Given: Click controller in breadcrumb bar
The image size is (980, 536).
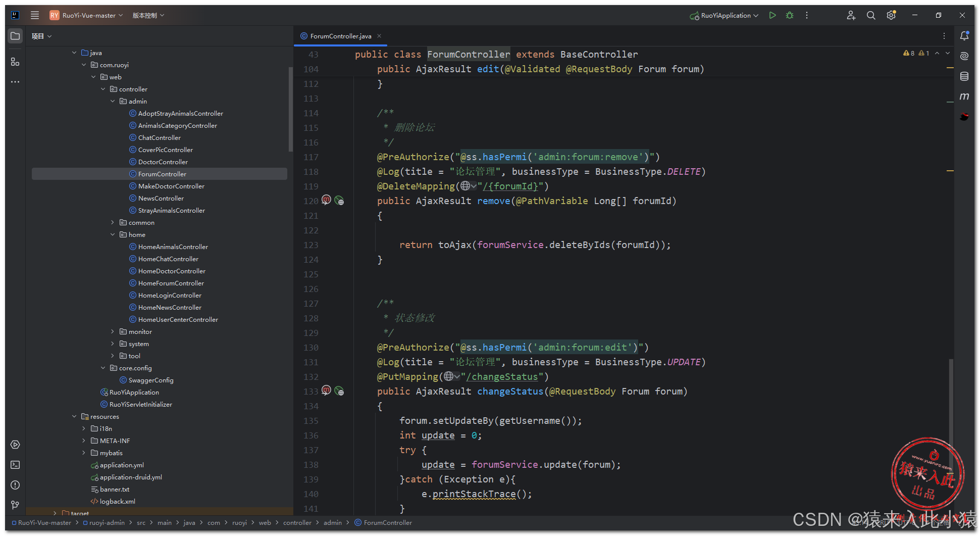Looking at the screenshot, I should [x=297, y=522].
